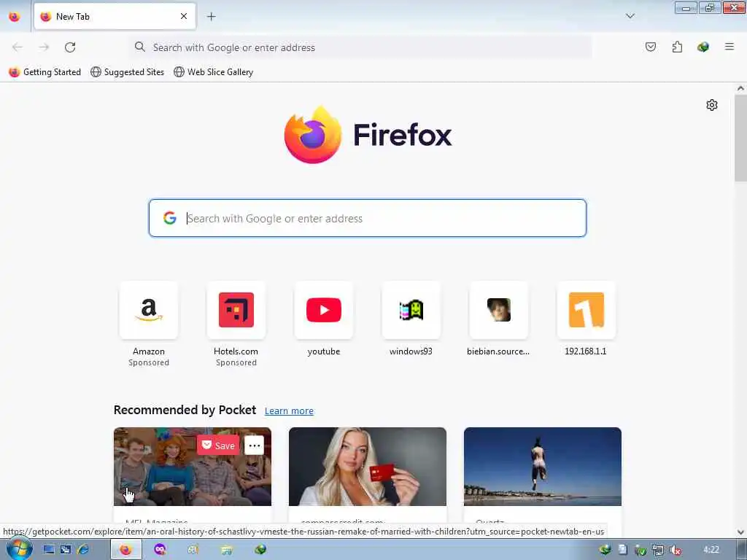This screenshot has height=560, width=747.
Task: Click the taskbar clock showing 4:22
Action: (x=711, y=550)
